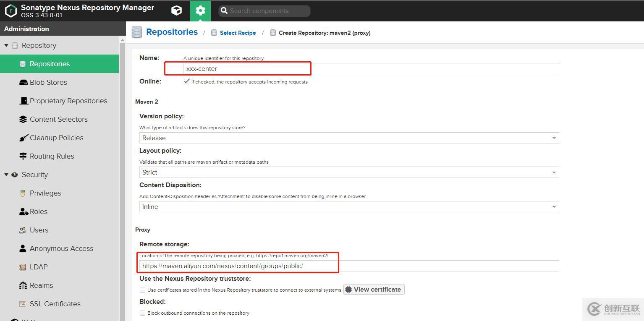Image resolution: width=644 pixels, height=321 pixels.
Task: Open Blob Stores
Action: click(48, 82)
